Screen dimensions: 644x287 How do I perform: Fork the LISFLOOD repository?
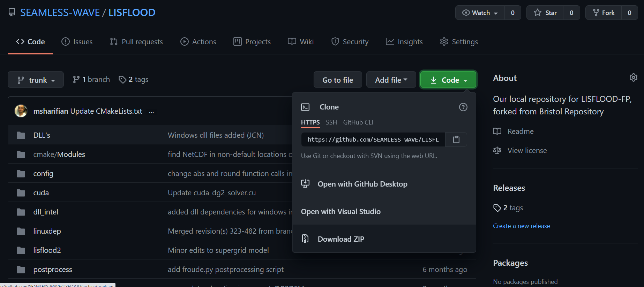click(603, 13)
